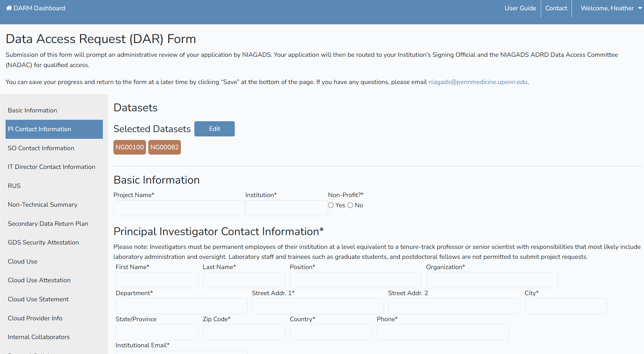Open the IT Director Contact Information section
Viewport: 644px width, 354px height.
(x=52, y=167)
